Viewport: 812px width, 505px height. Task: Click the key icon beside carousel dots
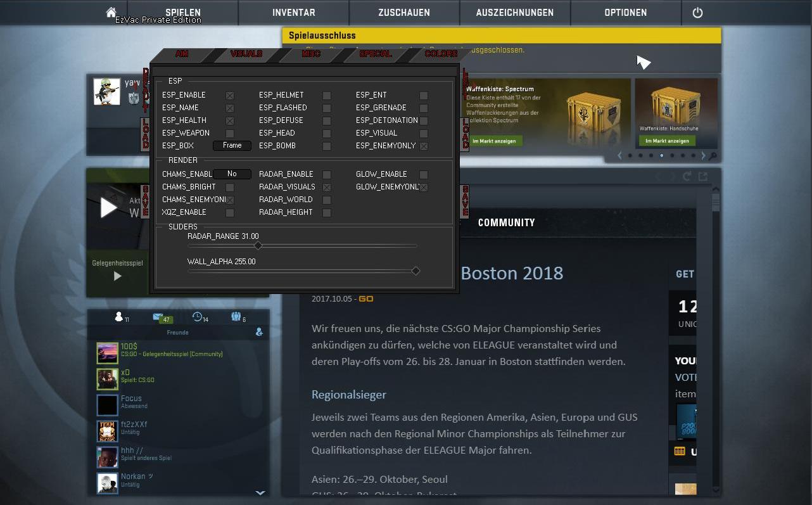713,156
